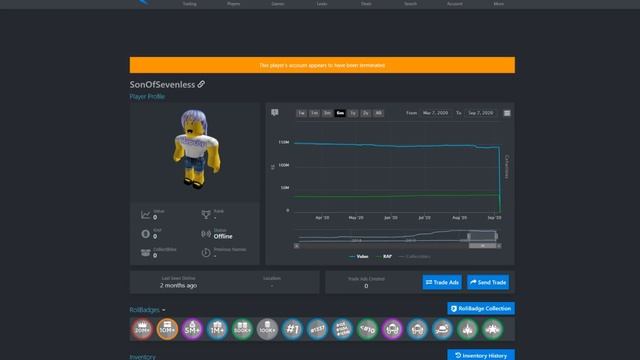
Task: Click the 10M+ orange badge
Action: click(167, 329)
